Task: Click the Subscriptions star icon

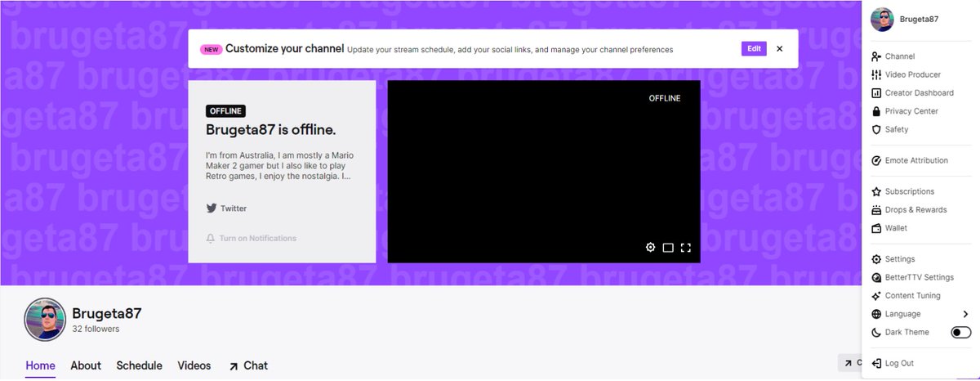Action: coord(876,191)
